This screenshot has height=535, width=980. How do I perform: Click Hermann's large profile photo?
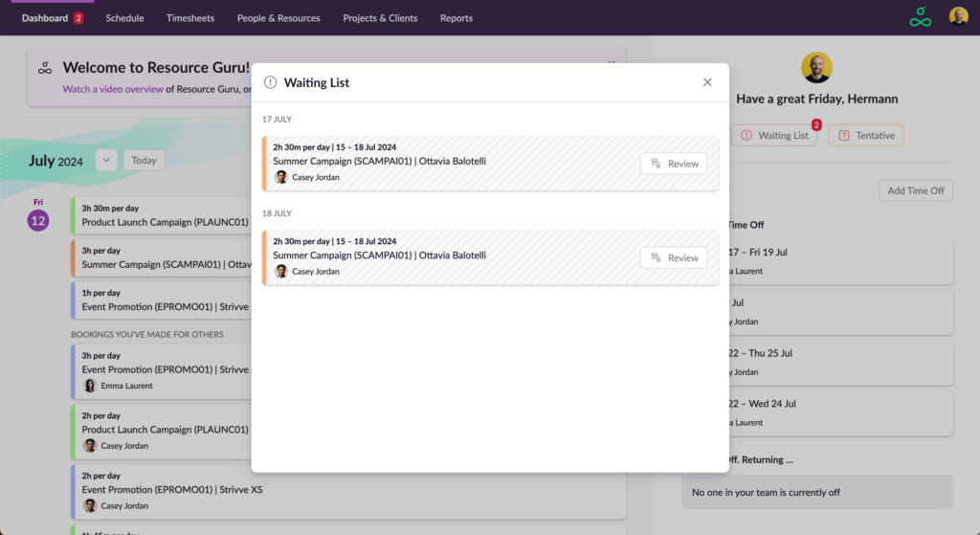[817, 68]
